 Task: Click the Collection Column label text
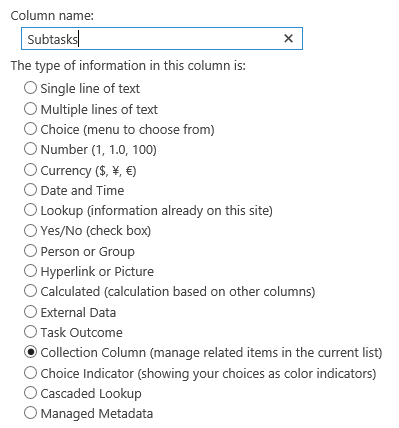coord(93,353)
